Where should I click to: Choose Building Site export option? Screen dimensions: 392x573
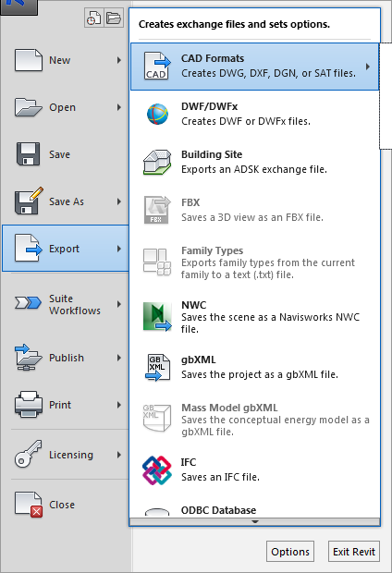coord(254,162)
